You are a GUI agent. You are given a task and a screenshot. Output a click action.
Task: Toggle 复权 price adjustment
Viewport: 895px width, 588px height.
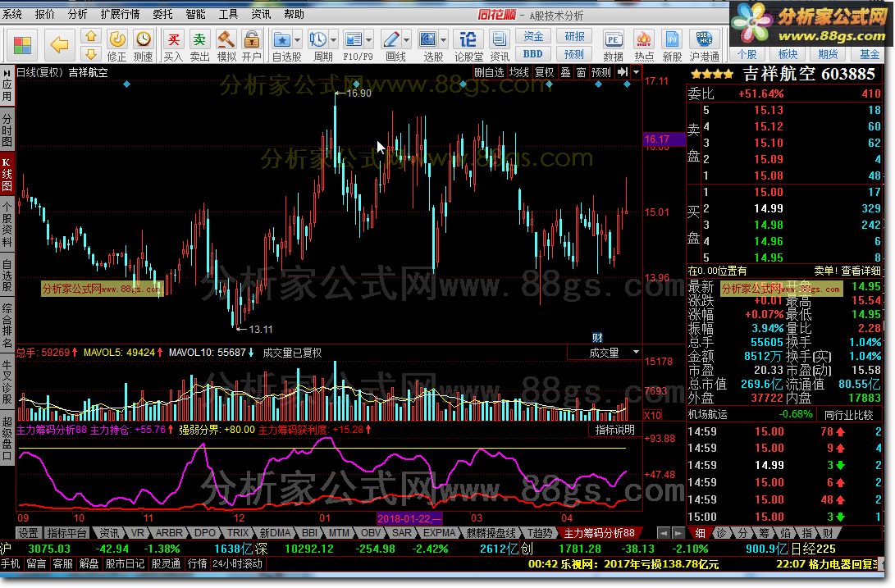(x=544, y=72)
